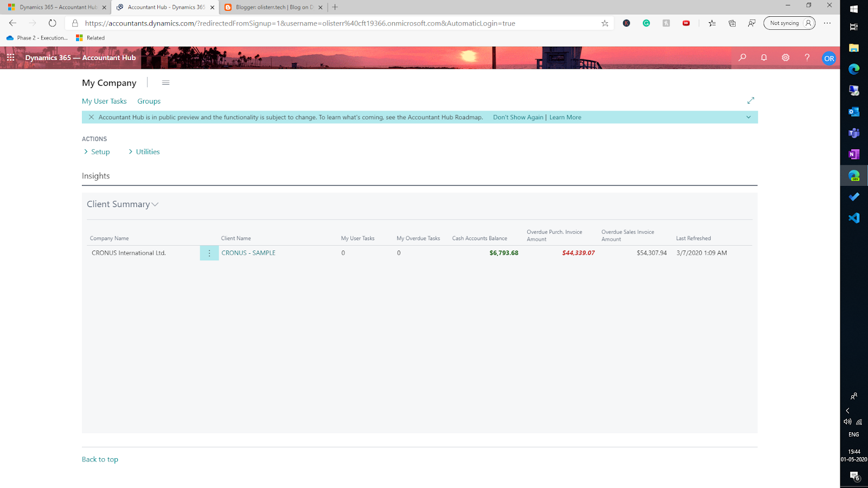Open the volume control in the system tray
Image resolution: width=868 pixels, height=488 pixels.
pos(847,422)
